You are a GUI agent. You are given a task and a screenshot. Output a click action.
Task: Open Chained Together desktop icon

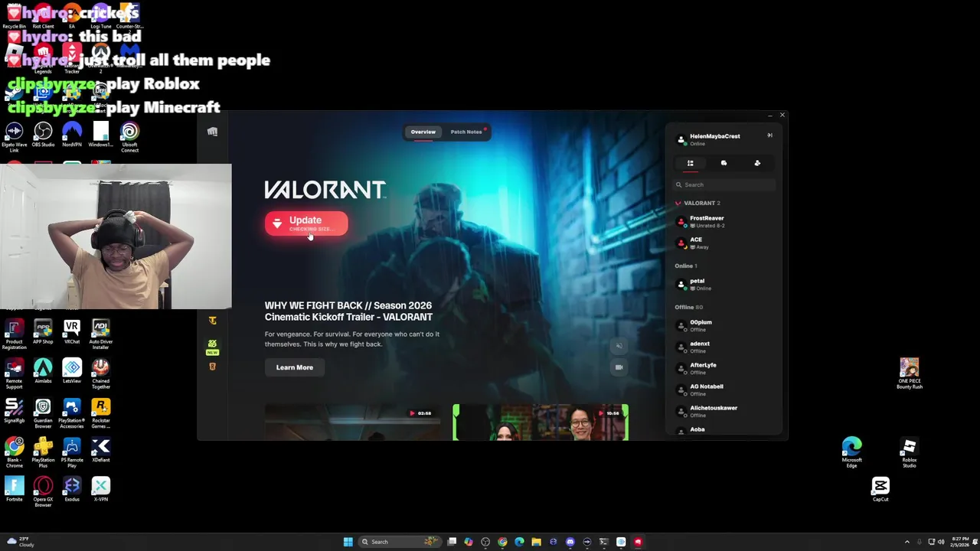(x=100, y=374)
